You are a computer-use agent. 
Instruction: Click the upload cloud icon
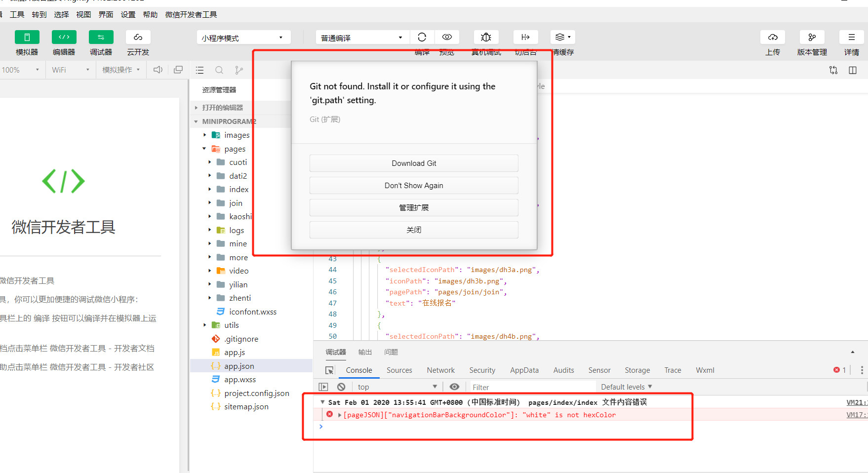tap(773, 37)
